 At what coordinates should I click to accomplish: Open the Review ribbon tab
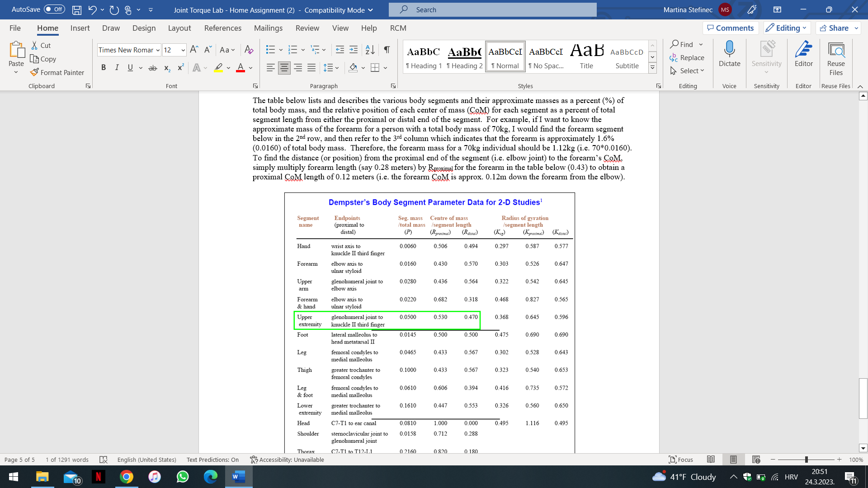point(307,28)
